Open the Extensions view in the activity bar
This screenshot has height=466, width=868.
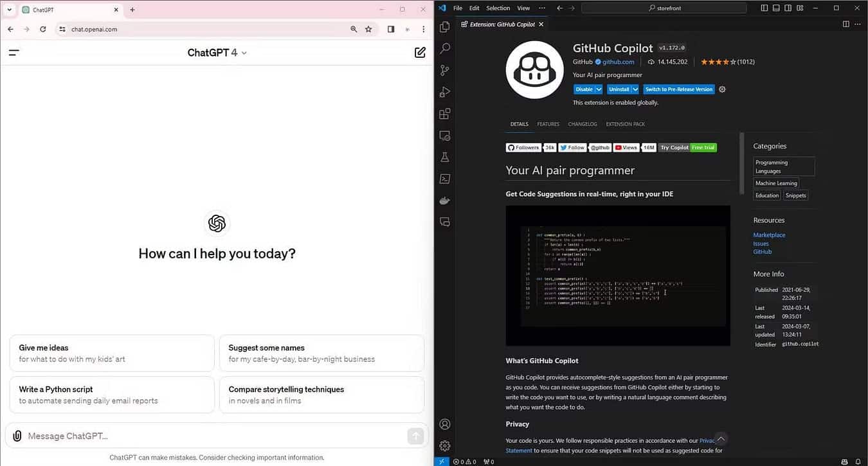point(444,113)
